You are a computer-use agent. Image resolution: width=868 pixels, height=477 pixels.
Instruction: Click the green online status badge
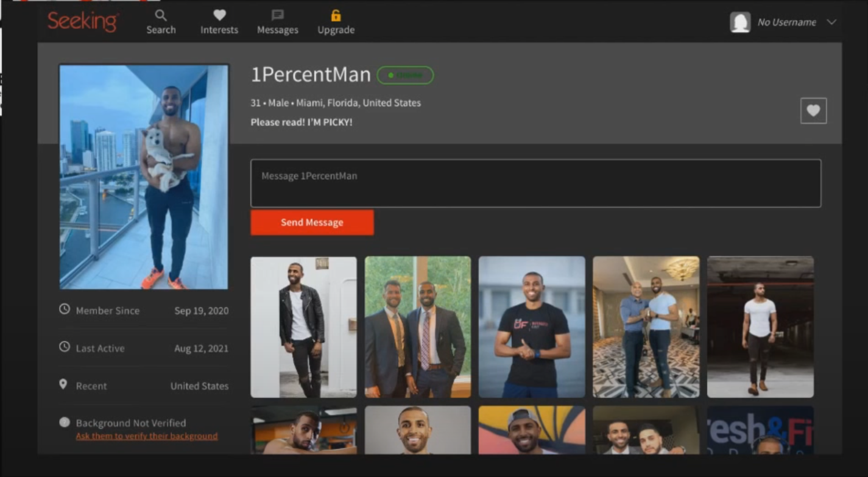(405, 75)
